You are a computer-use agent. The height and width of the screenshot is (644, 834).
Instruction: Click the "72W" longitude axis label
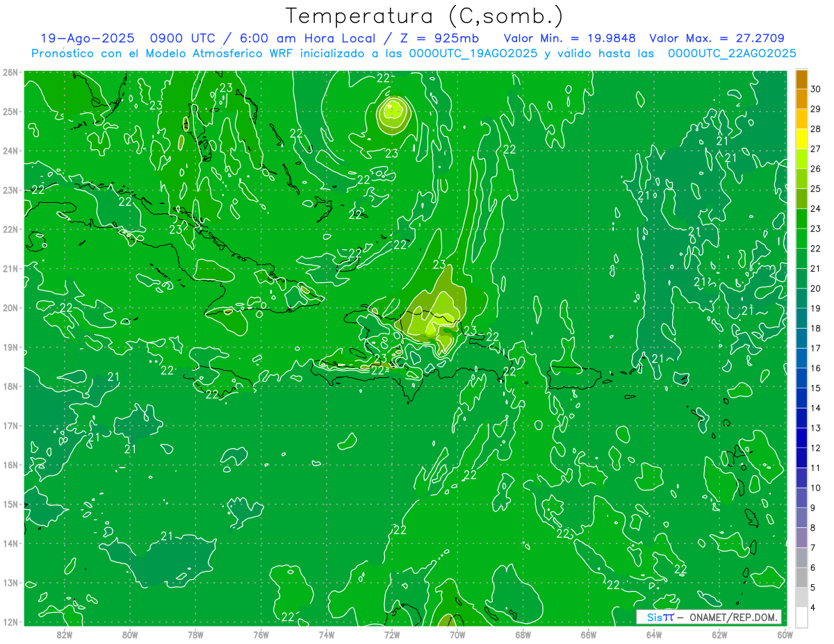392,634
